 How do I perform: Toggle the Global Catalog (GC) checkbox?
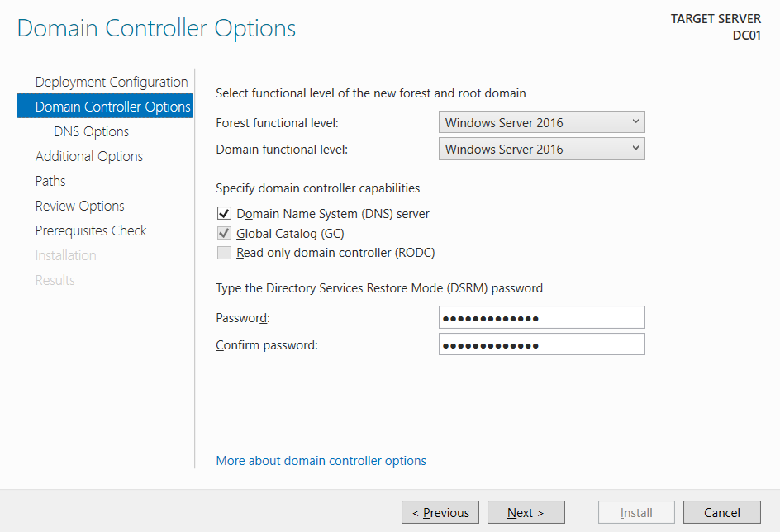click(x=224, y=234)
